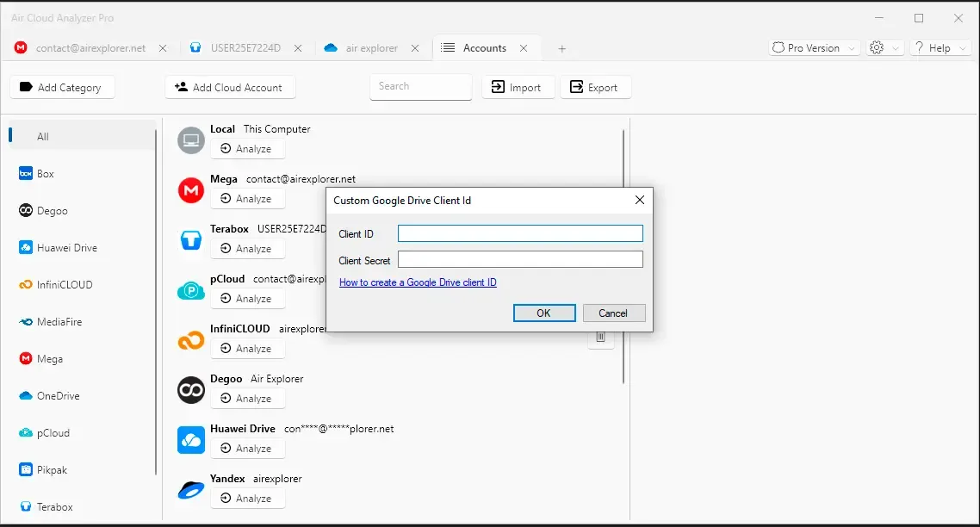Analyze the pCloud account
This screenshot has width=980, height=527.
click(247, 299)
